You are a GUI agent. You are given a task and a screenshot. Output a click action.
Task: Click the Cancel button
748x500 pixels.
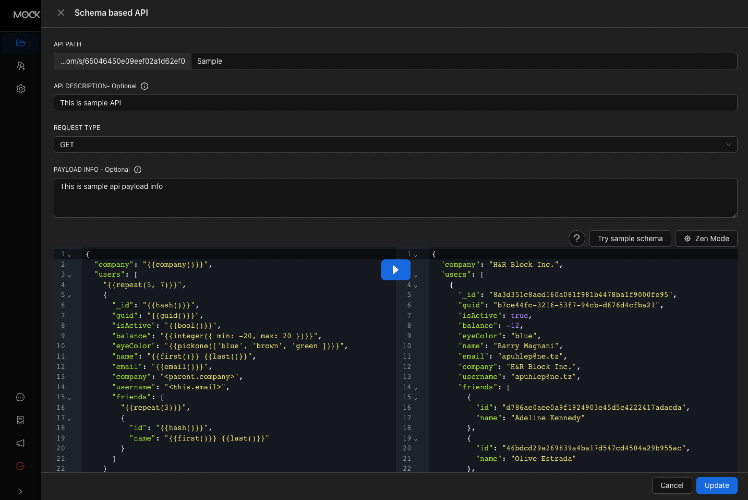coord(672,485)
